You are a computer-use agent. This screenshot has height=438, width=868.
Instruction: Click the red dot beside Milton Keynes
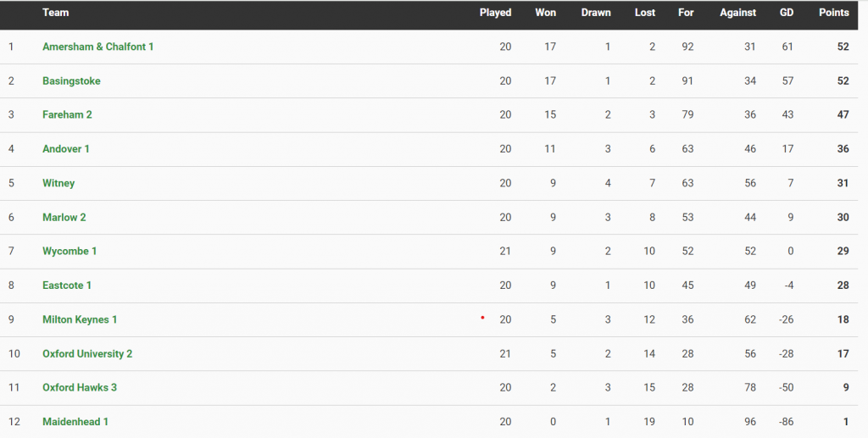(482, 318)
